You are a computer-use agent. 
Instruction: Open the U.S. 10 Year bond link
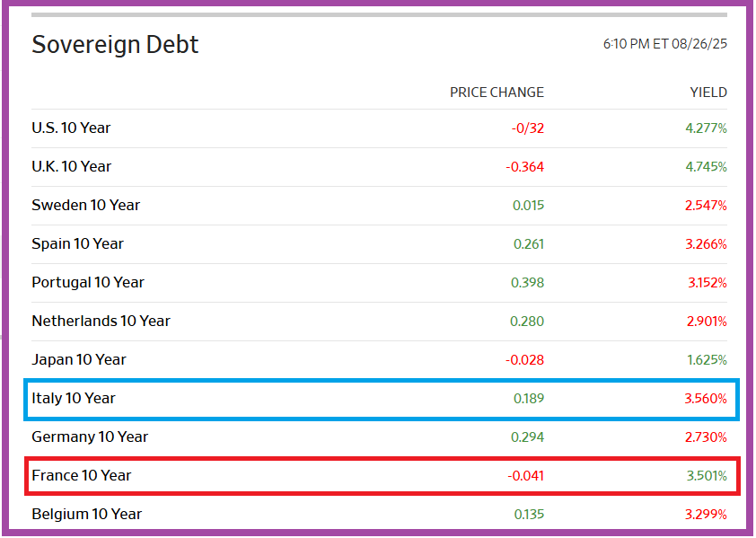(71, 128)
